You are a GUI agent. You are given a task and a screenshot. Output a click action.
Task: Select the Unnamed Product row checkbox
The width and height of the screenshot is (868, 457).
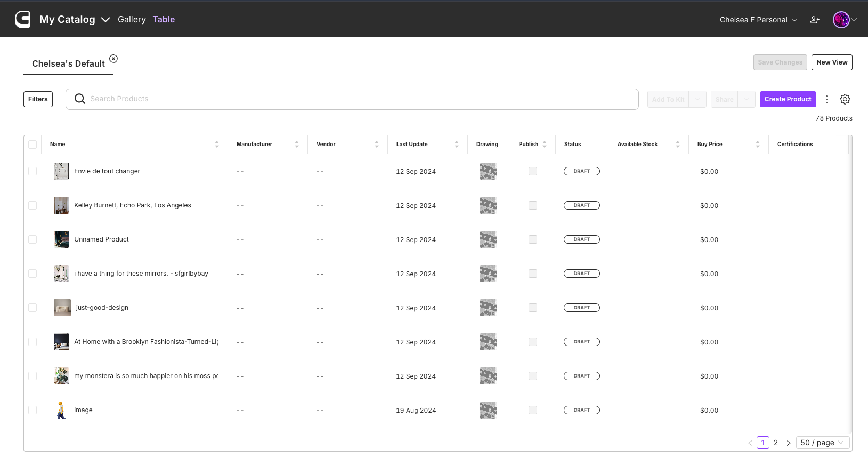pos(33,239)
